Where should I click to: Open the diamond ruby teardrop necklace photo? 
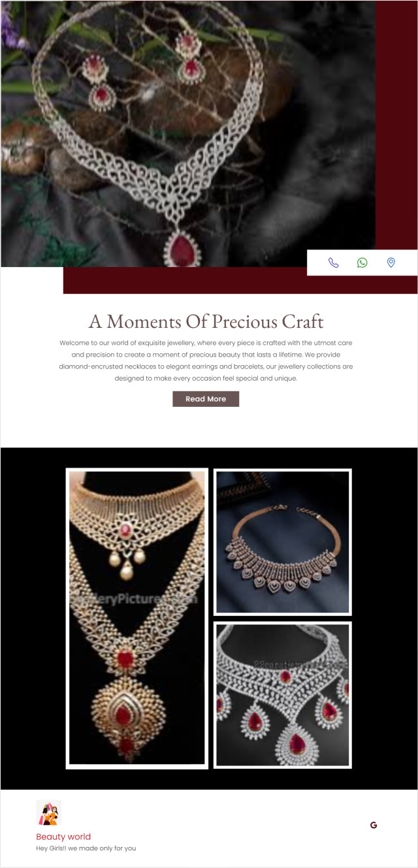pos(283,695)
